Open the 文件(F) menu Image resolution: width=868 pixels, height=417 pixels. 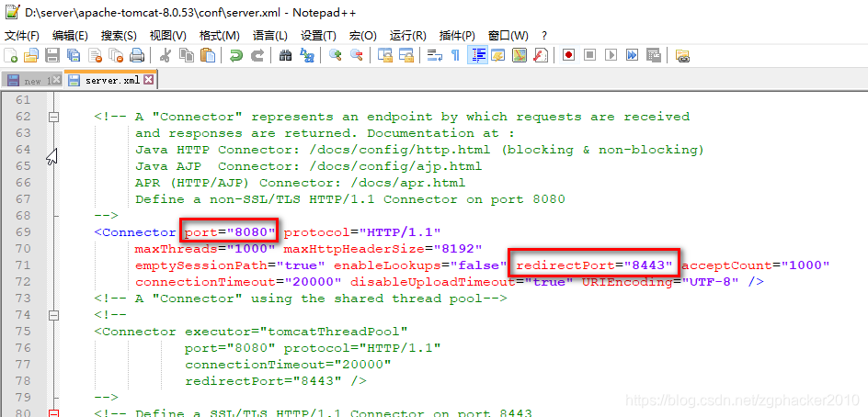pyautogui.click(x=22, y=36)
